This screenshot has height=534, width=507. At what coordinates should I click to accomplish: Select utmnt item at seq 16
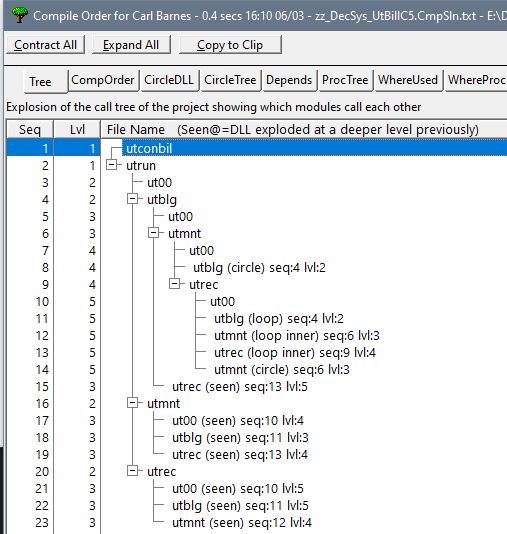pyautogui.click(x=163, y=404)
